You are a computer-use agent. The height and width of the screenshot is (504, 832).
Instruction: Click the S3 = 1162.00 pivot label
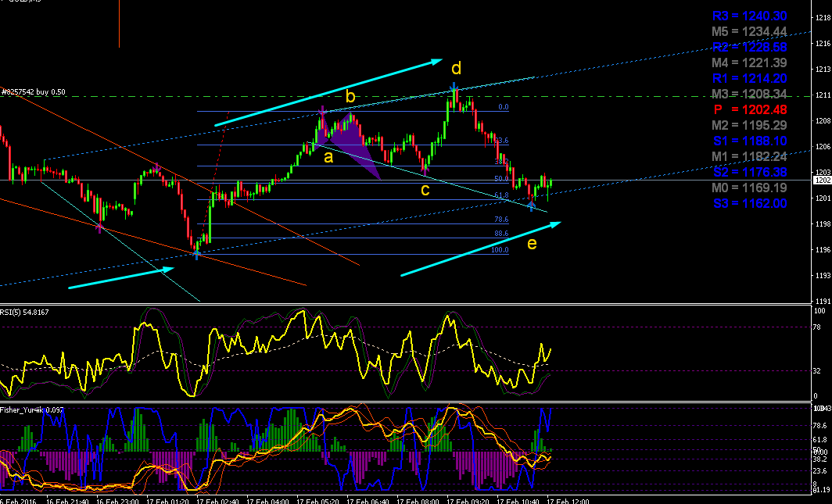point(749,203)
